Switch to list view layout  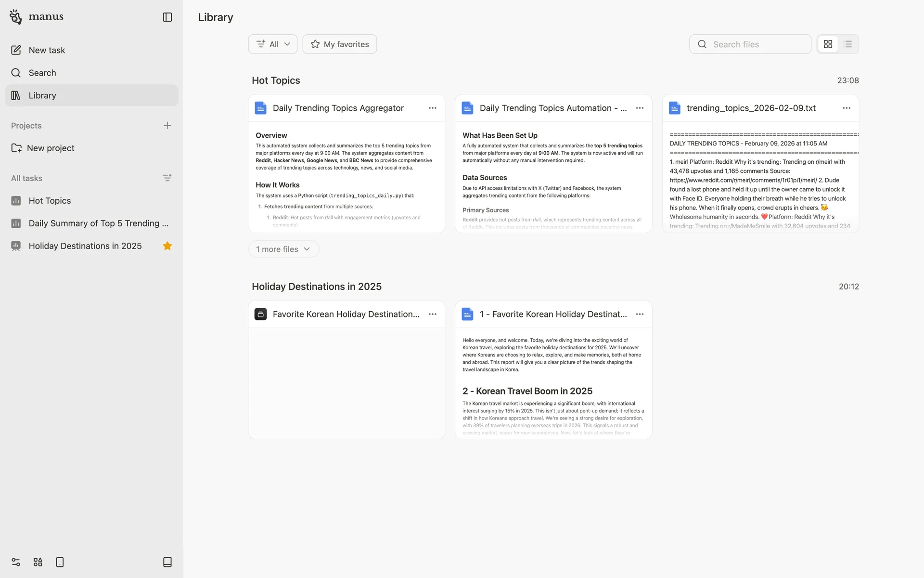[847, 44]
